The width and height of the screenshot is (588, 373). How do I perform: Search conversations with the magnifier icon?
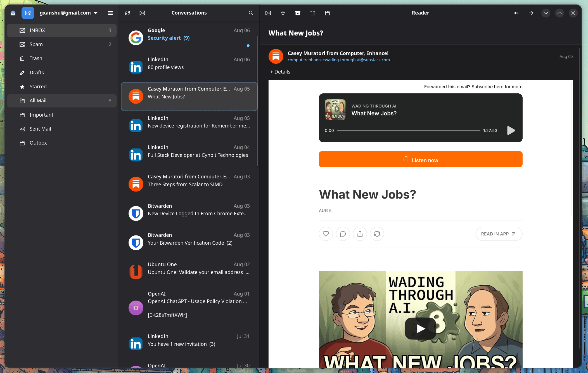(251, 13)
